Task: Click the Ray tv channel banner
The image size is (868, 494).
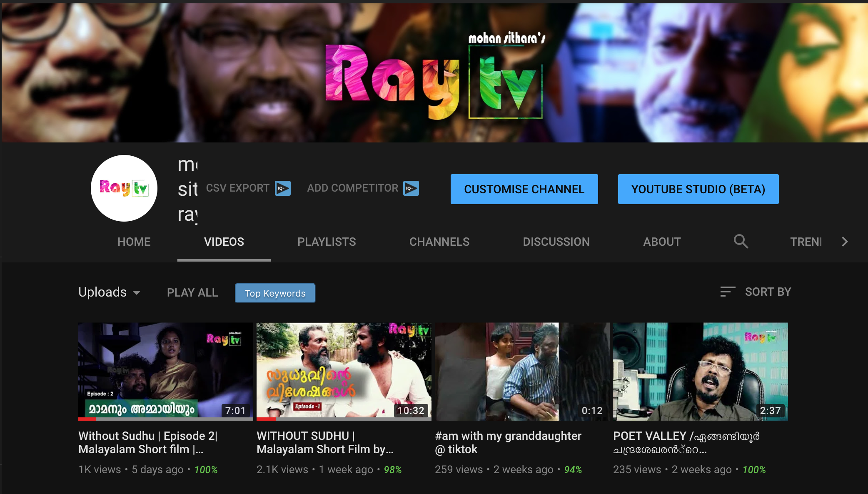Action: (x=434, y=73)
